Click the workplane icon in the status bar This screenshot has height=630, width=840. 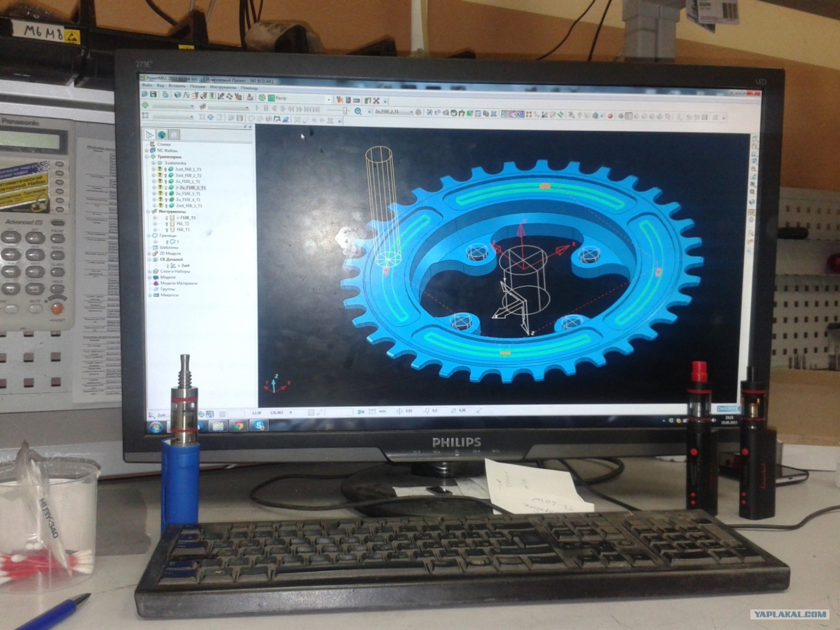pos(151,415)
